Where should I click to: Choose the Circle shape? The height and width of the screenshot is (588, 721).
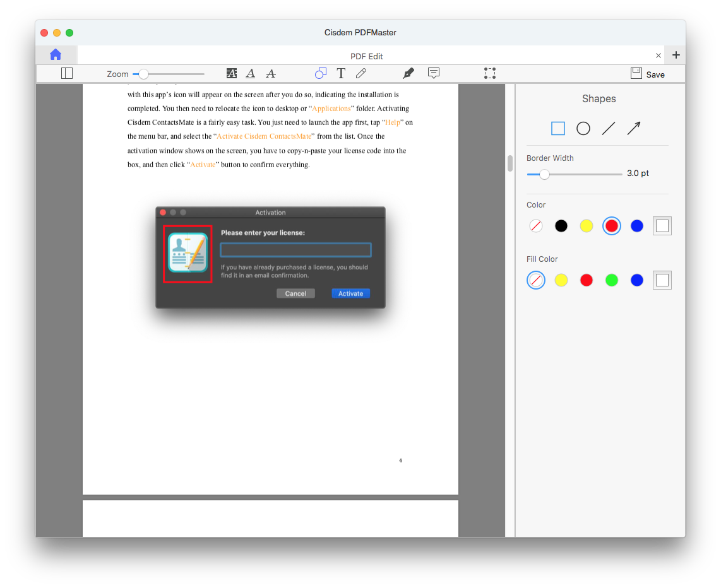(x=583, y=129)
